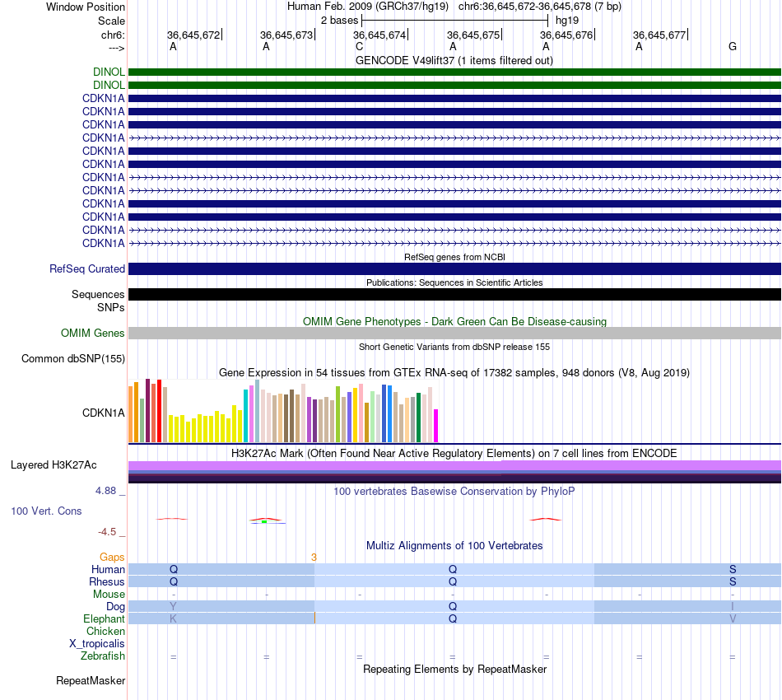The image size is (782, 700).
Task: Open the 100 Vert. Cons track label
Action: tap(46, 511)
